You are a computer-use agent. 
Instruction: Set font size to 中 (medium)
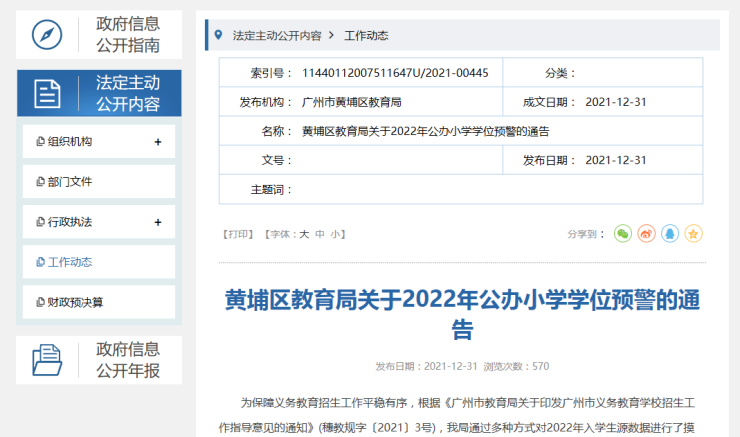[x=320, y=234]
